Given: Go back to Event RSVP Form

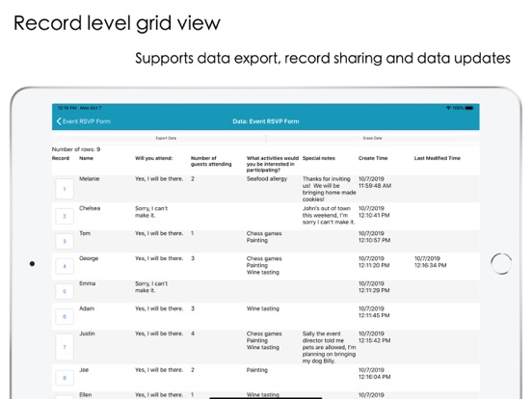Looking at the screenshot, I should [x=84, y=121].
